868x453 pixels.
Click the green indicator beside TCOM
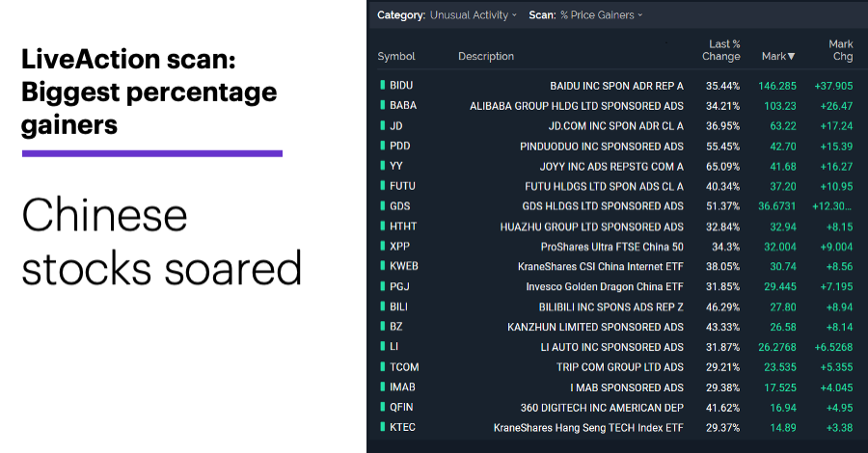click(x=382, y=366)
